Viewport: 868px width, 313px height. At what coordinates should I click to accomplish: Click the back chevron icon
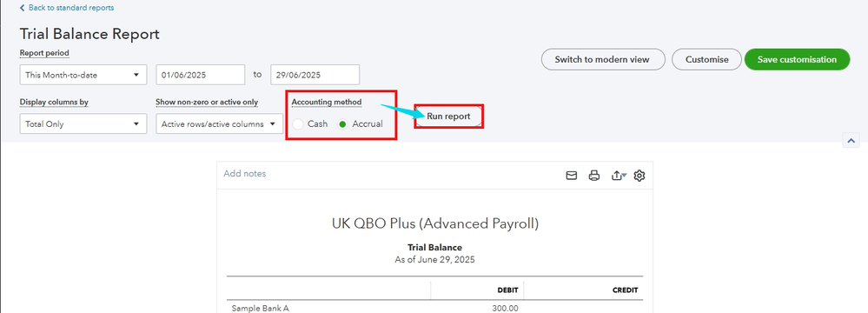(22, 8)
